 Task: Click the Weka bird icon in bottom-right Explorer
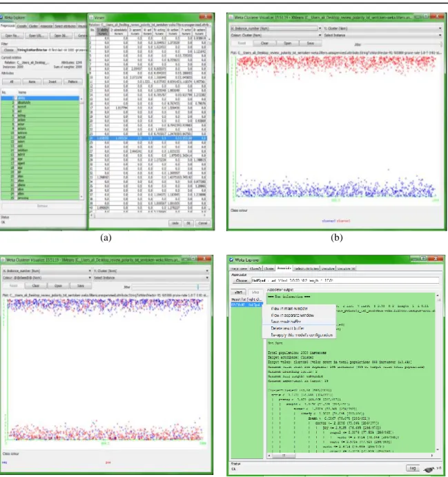point(429,469)
